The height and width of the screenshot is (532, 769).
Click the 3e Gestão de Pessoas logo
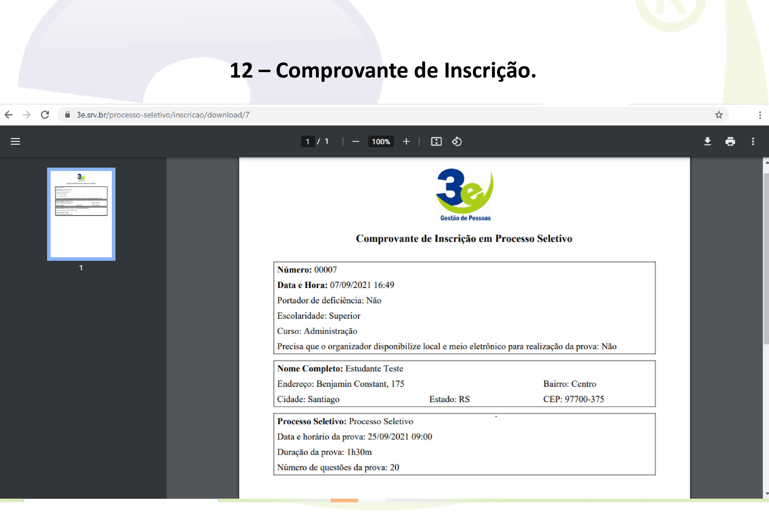click(x=465, y=195)
